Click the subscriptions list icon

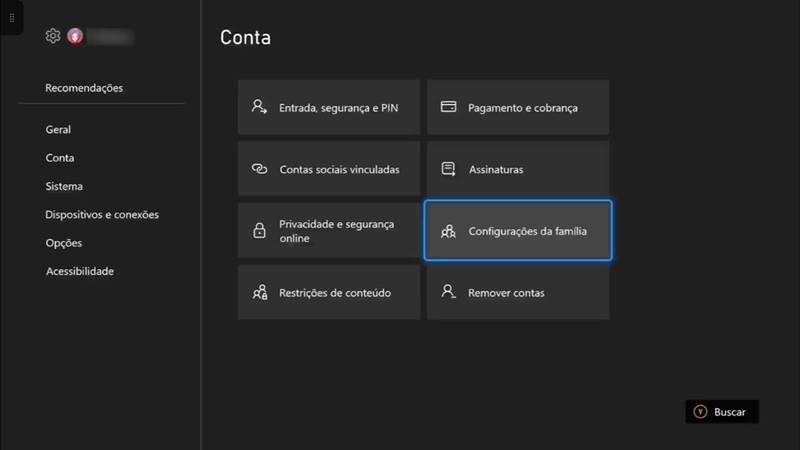(x=448, y=169)
